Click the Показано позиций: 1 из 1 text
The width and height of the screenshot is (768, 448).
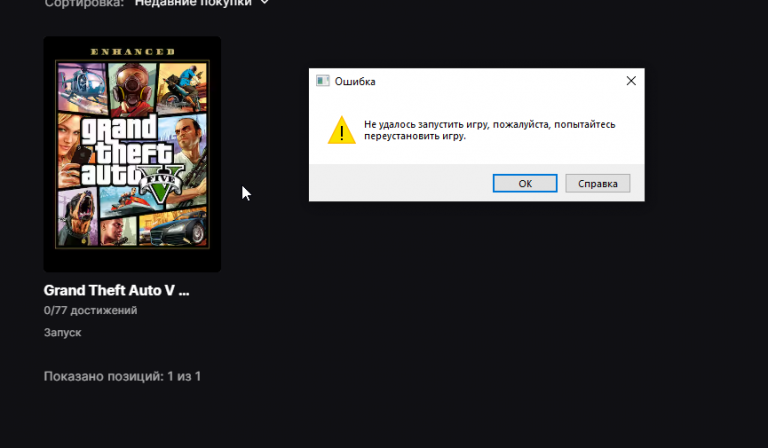pyautogui.click(x=122, y=376)
